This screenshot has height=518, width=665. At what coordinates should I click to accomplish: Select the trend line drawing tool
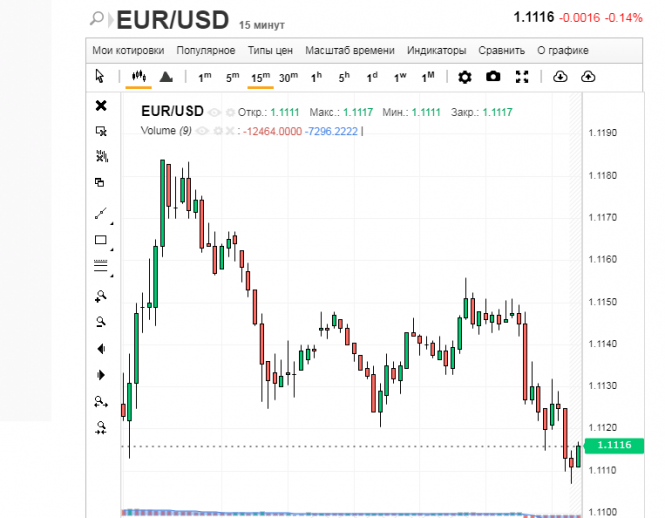tap(101, 213)
